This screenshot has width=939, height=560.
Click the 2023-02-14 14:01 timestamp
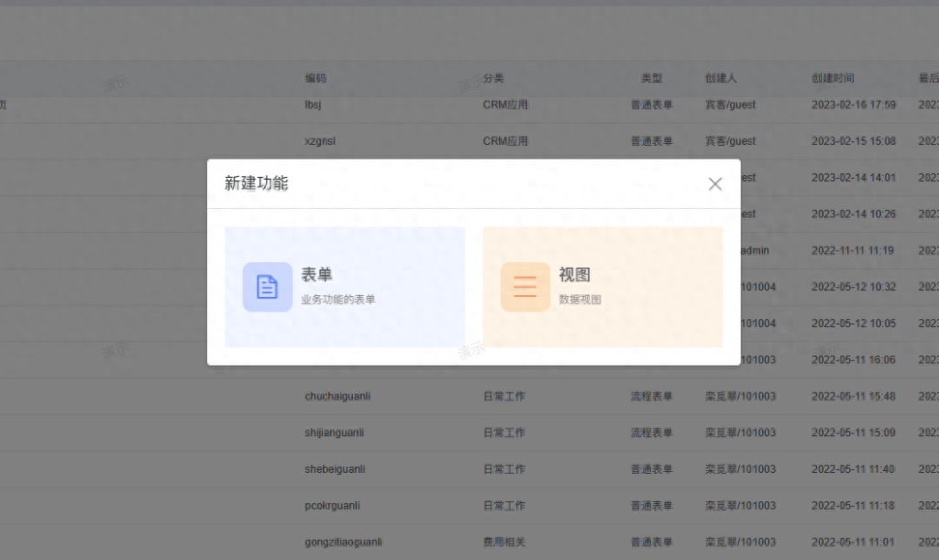click(x=854, y=178)
